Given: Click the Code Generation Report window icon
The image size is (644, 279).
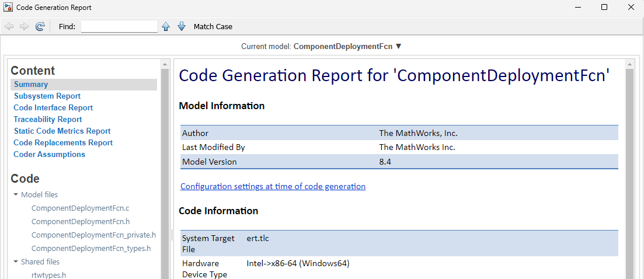Looking at the screenshot, I should pyautogui.click(x=8, y=8).
